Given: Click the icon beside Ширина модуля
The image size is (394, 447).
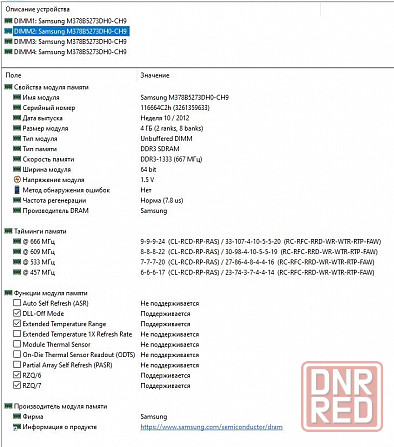Looking at the screenshot, I should tap(17, 170).
